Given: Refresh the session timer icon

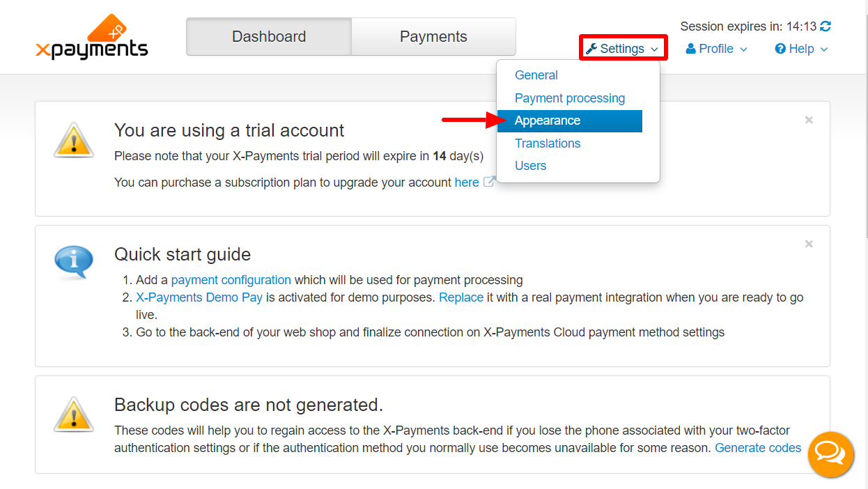Looking at the screenshot, I should (826, 26).
